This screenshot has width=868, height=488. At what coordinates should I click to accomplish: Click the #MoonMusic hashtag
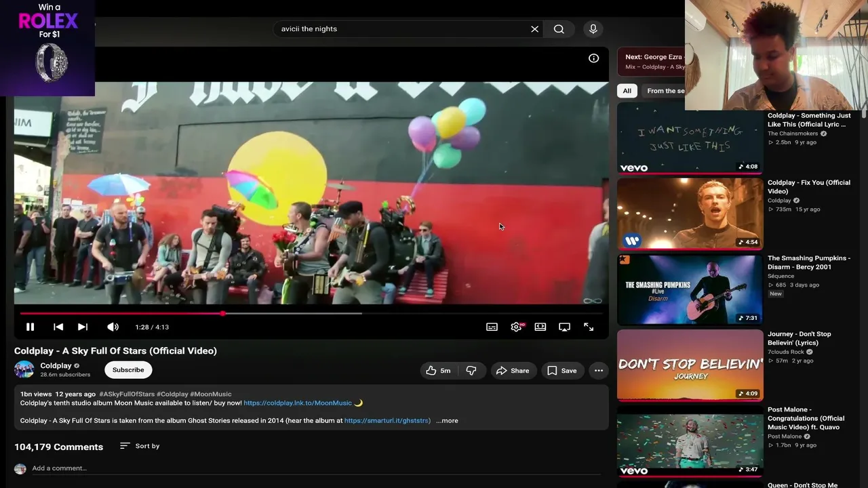click(x=211, y=394)
